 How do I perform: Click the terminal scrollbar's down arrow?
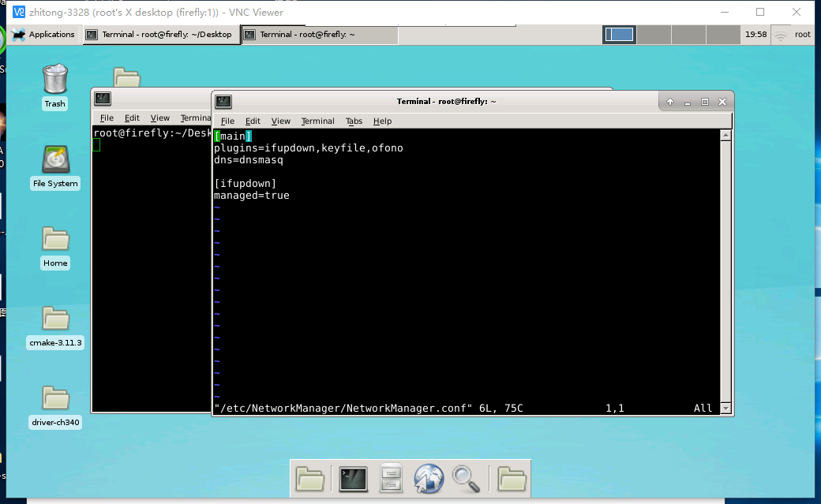pos(725,409)
